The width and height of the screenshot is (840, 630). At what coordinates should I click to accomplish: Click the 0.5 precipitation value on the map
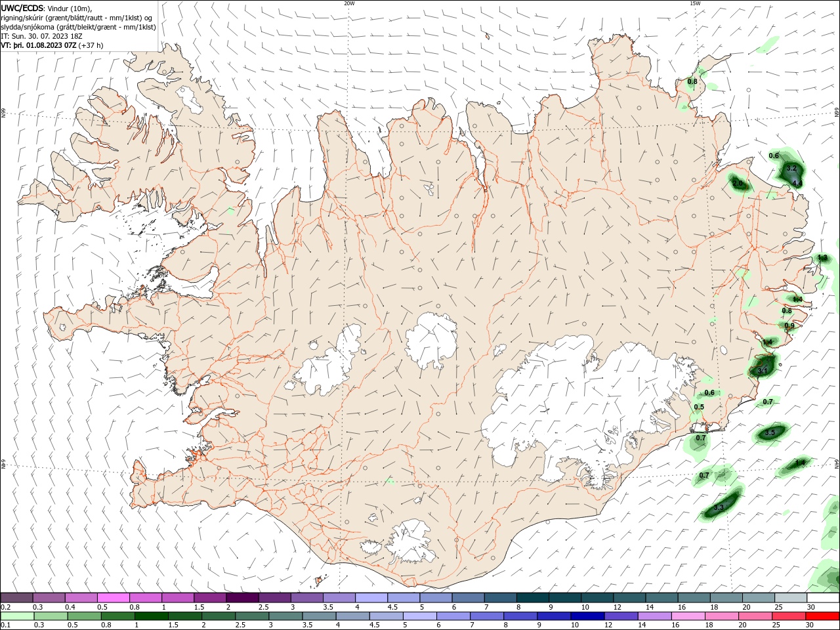pyautogui.click(x=699, y=407)
